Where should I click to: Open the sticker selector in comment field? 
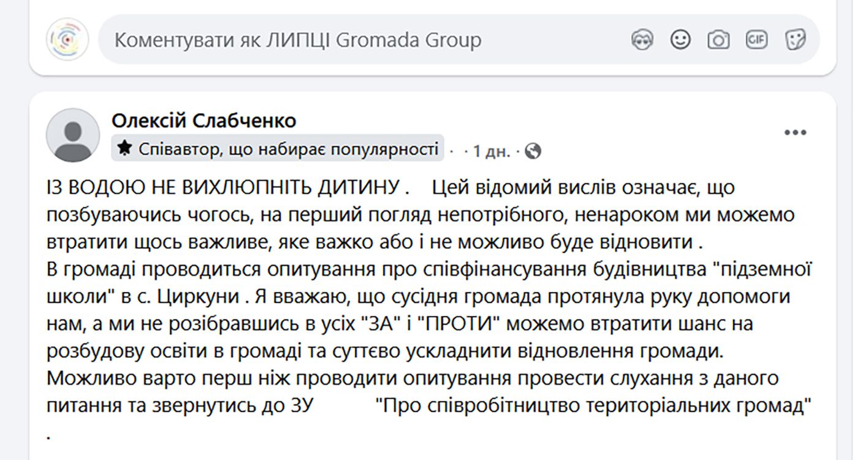(795, 40)
